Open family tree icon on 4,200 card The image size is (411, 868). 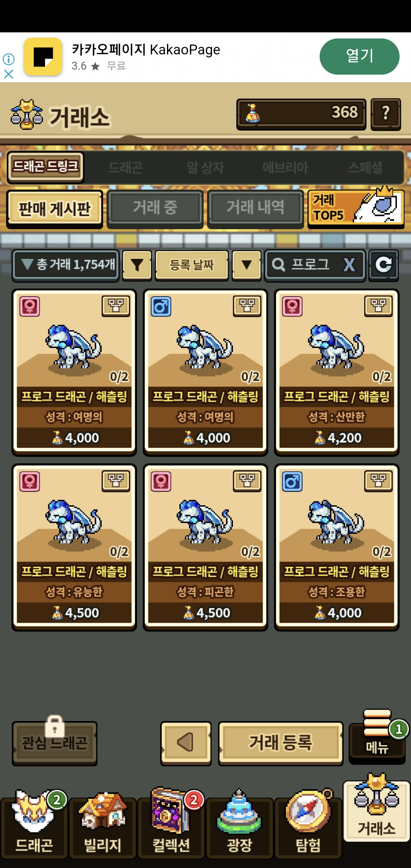(x=378, y=306)
